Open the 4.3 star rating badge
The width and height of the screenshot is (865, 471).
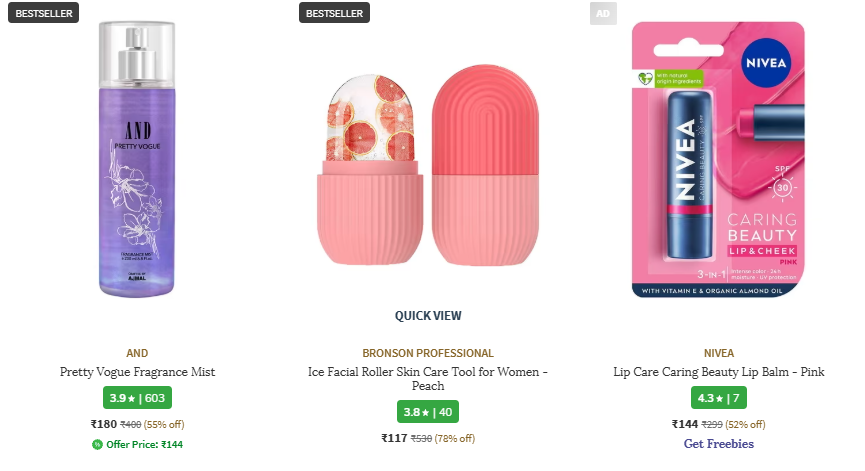tap(718, 398)
